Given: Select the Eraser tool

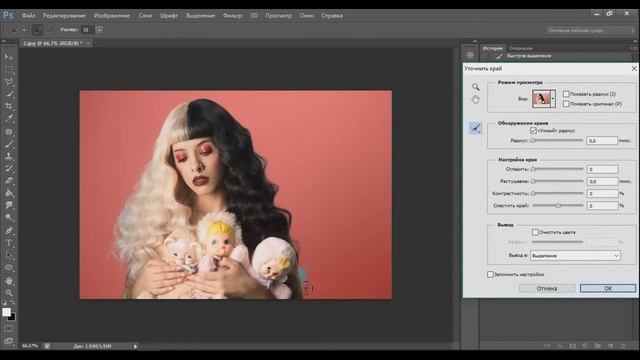Looking at the screenshot, I should (x=9, y=181).
